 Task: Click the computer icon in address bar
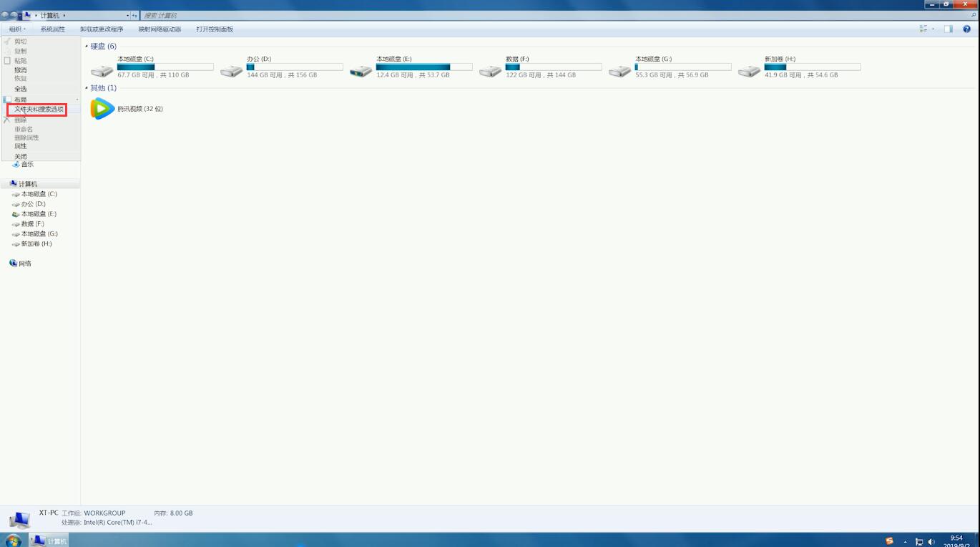(27, 15)
